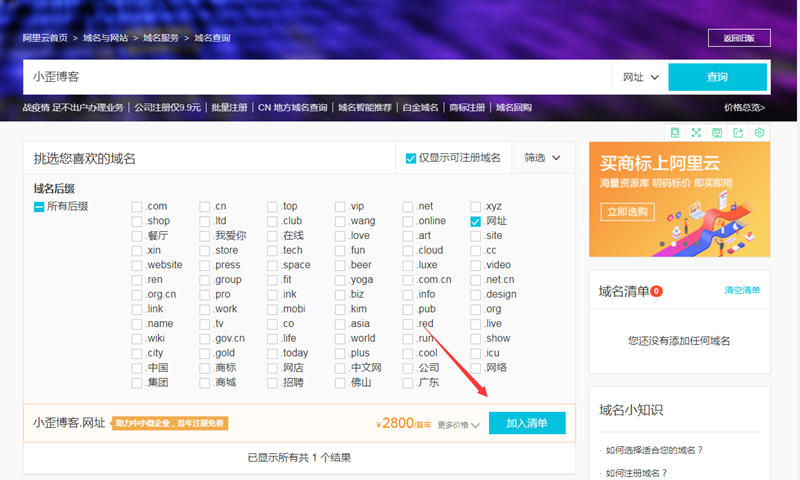This screenshot has height=480, width=800.
Task: Check the .org suffix checkbox
Action: pos(476,310)
